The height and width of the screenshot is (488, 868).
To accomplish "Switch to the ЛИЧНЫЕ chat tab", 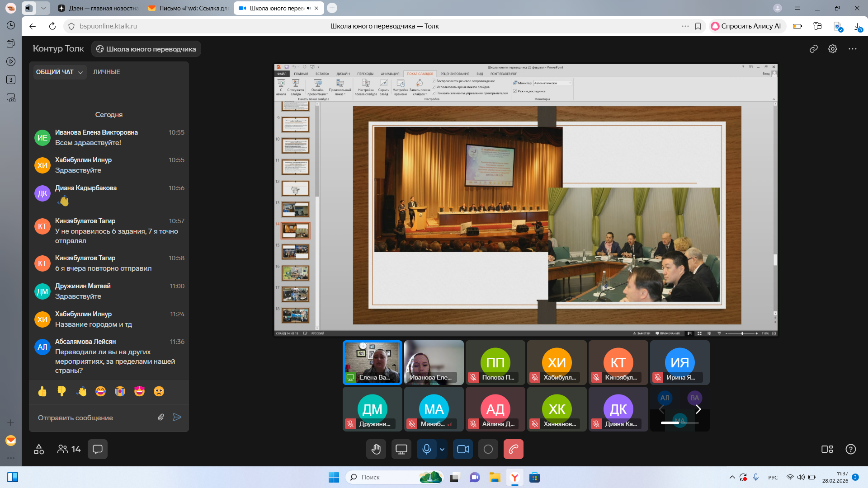I will click(x=107, y=72).
